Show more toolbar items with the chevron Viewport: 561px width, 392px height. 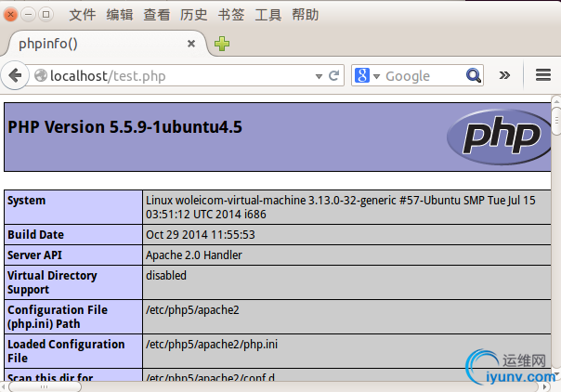pyautogui.click(x=504, y=75)
